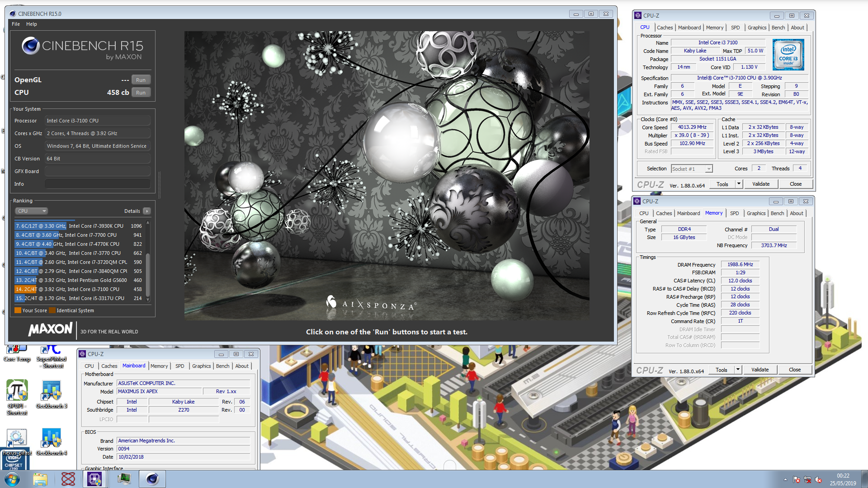Click the Cinebench title bar app icon
This screenshot has width=868, height=488.
coord(13,14)
